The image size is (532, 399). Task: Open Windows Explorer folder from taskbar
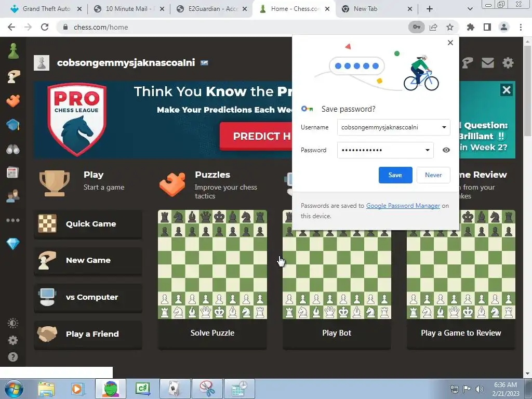pyautogui.click(x=46, y=389)
